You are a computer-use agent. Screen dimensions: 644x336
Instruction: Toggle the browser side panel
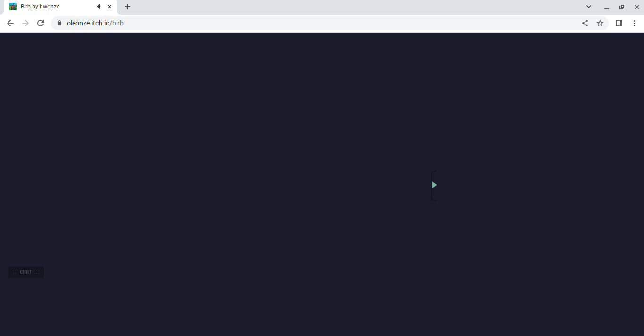pyautogui.click(x=619, y=23)
